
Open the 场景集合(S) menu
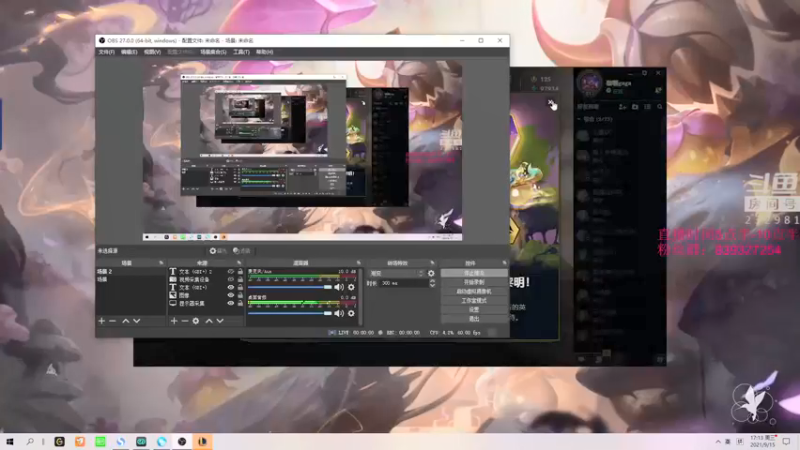tap(213, 52)
